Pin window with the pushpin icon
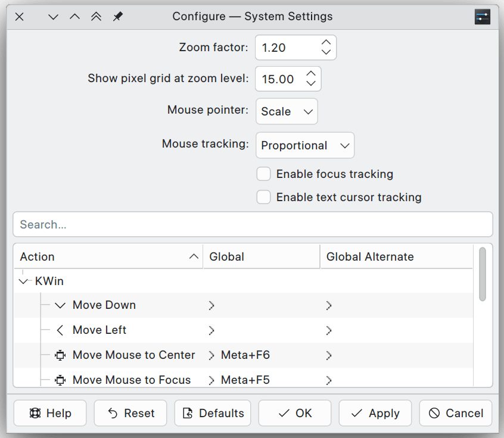Screen dimensions: 504x438 click(x=117, y=17)
